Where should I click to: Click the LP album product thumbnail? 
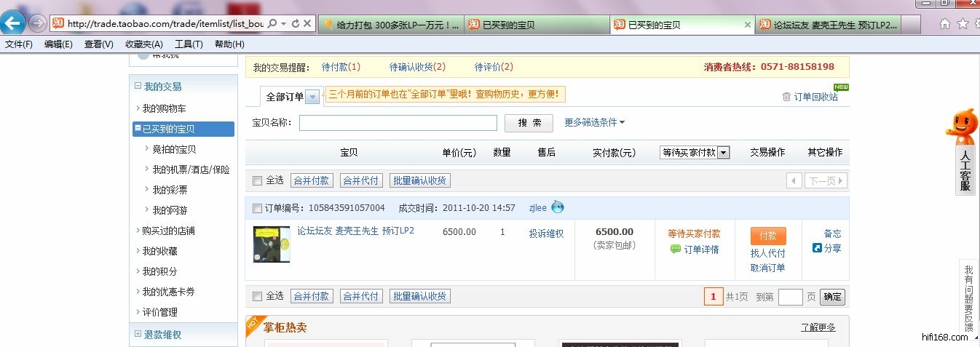point(271,244)
